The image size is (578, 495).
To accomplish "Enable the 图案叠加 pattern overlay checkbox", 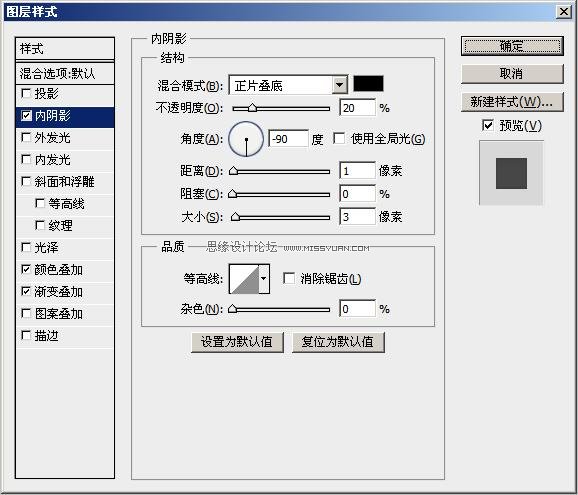I will (26, 313).
